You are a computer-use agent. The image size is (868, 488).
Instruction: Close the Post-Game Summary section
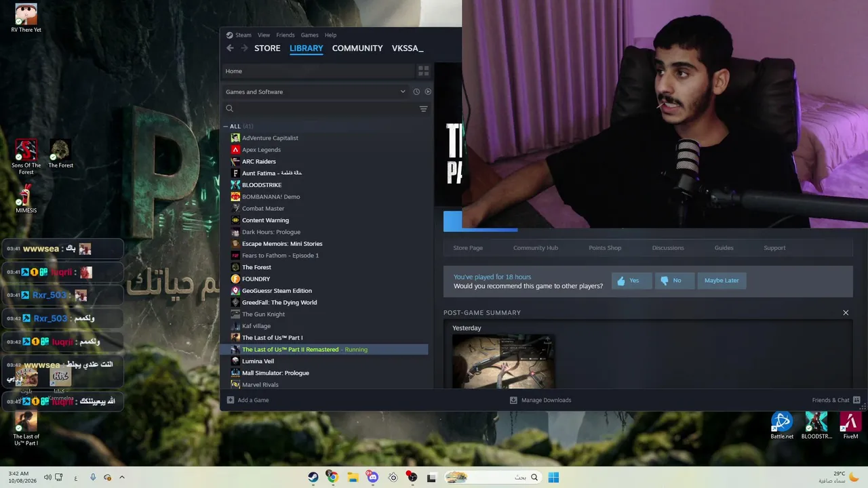[x=846, y=312]
